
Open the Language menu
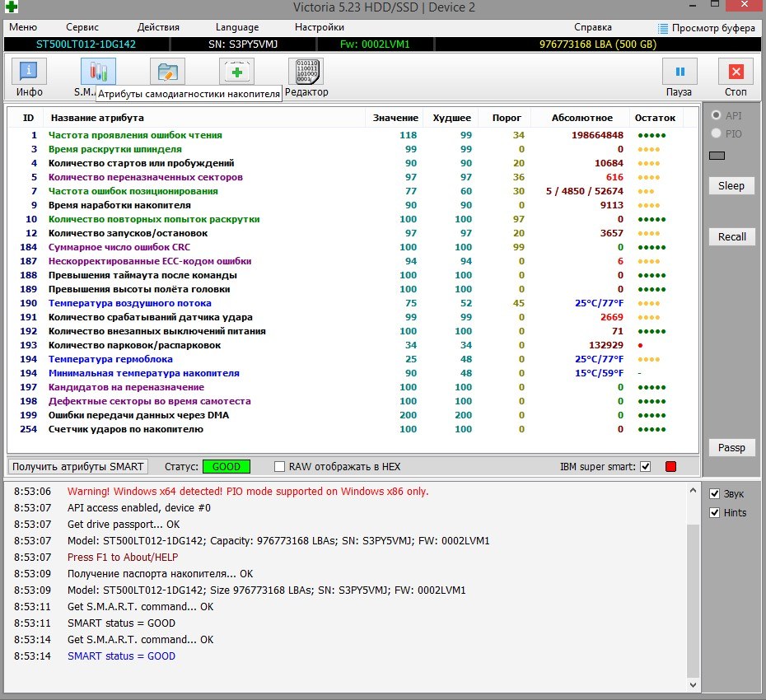(x=237, y=27)
